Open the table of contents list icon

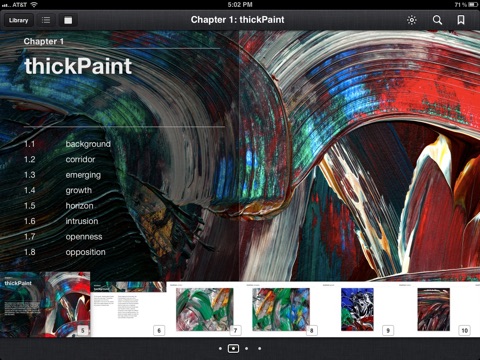pyautogui.click(x=46, y=20)
